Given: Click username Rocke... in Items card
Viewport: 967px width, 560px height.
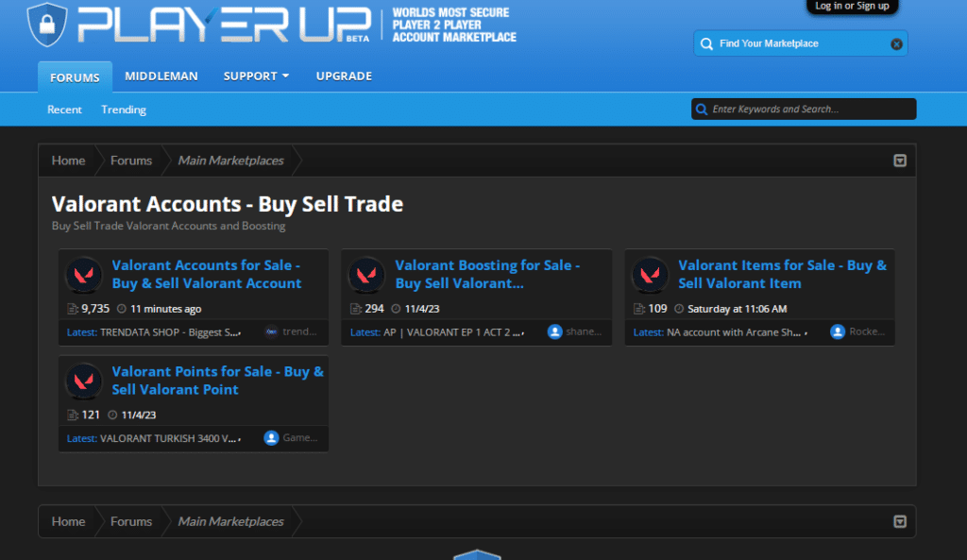Looking at the screenshot, I should click(867, 331).
